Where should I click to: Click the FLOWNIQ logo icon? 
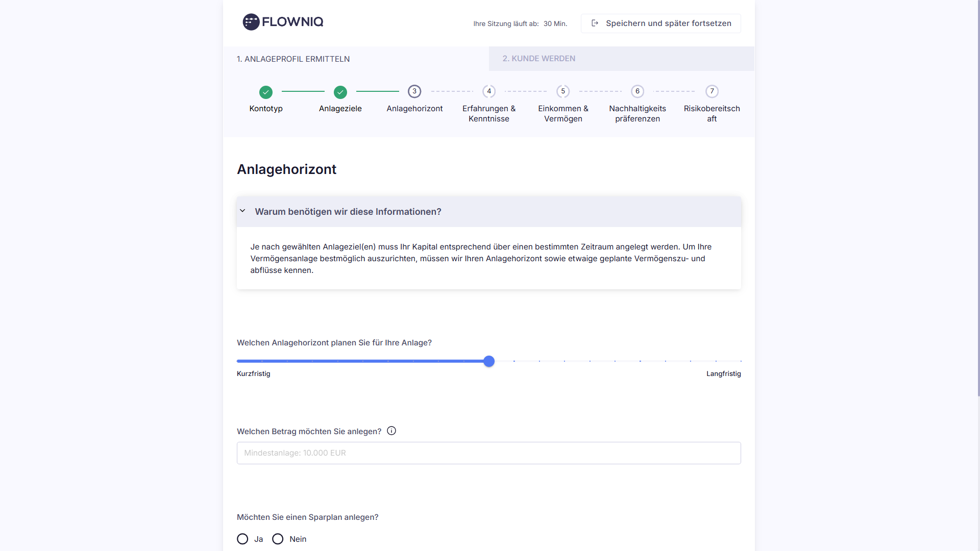251,22
